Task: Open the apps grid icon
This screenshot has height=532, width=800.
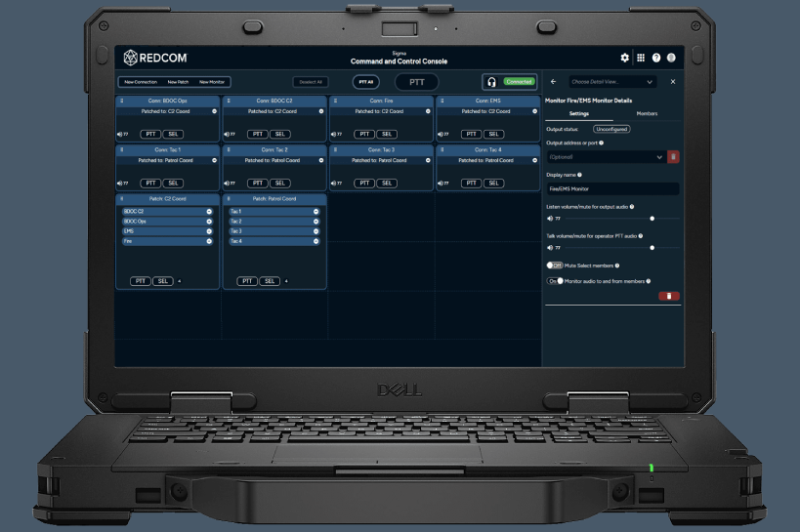Action: (641, 59)
